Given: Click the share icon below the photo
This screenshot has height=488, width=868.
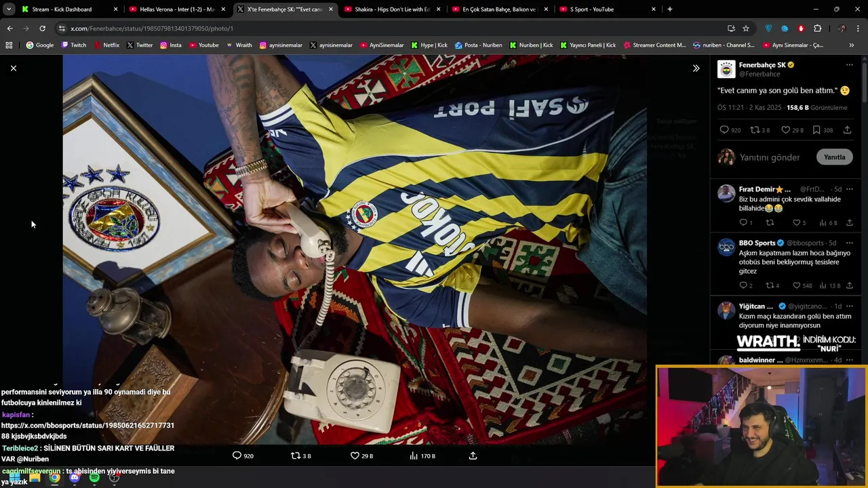Looking at the screenshot, I should coord(473,455).
